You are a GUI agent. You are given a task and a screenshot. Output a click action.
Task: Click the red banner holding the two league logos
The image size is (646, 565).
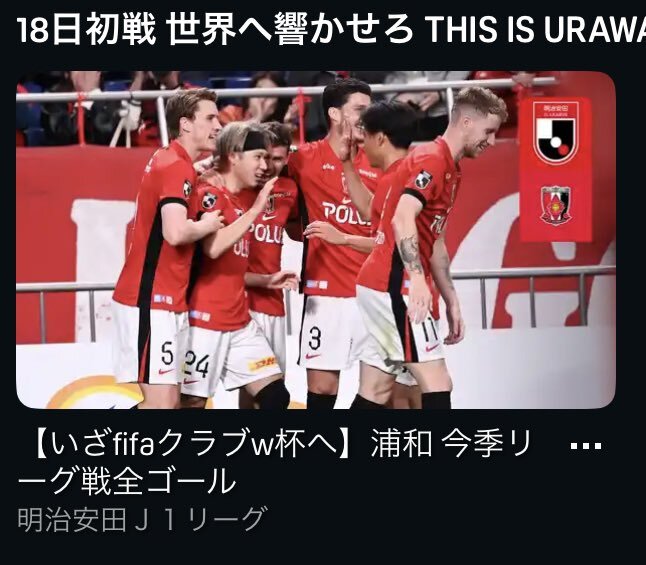555,169
